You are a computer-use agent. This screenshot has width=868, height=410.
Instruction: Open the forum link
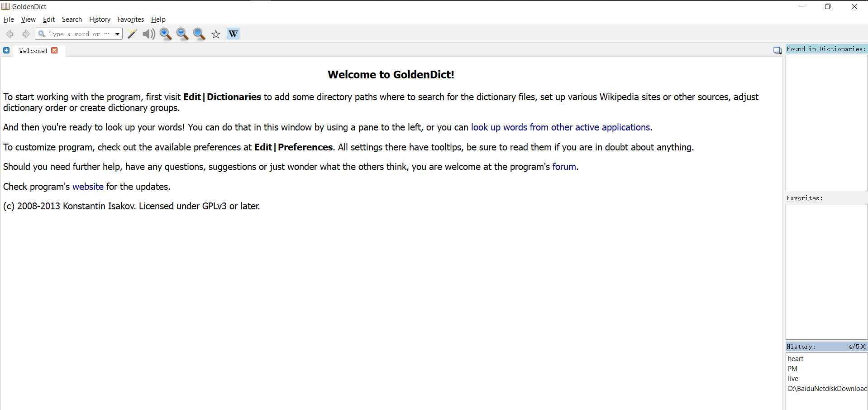[564, 167]
